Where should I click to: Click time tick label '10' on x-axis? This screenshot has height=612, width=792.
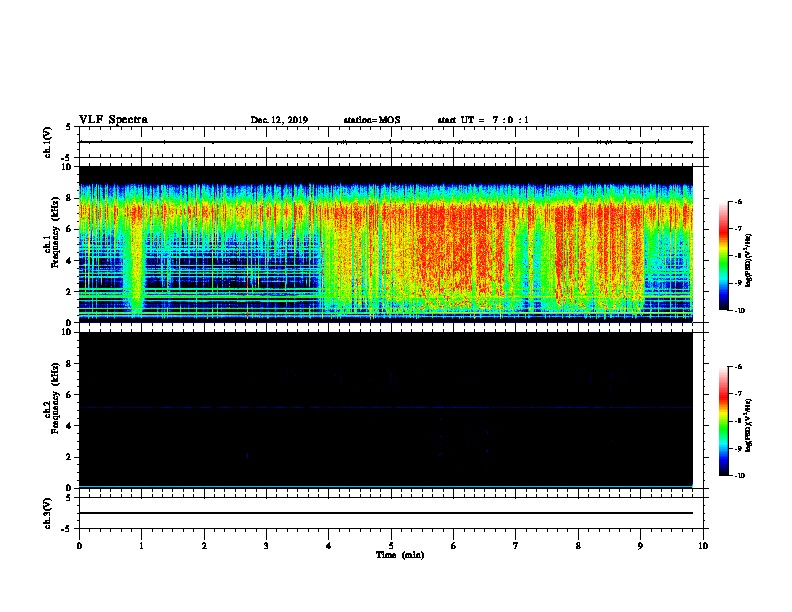click(703, 546)
